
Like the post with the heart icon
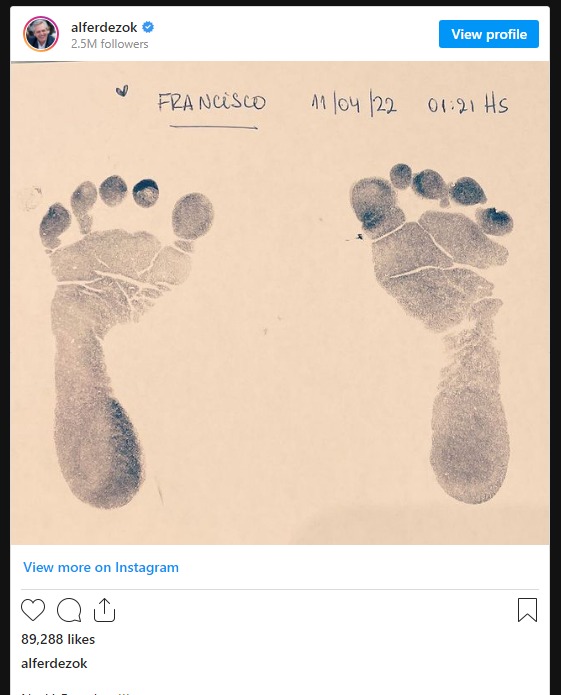(x=33, y=610)
